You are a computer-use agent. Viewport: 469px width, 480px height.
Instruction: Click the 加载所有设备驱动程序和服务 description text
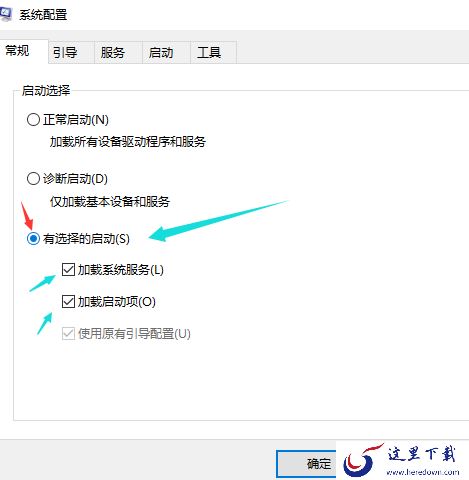click(128, 142)
